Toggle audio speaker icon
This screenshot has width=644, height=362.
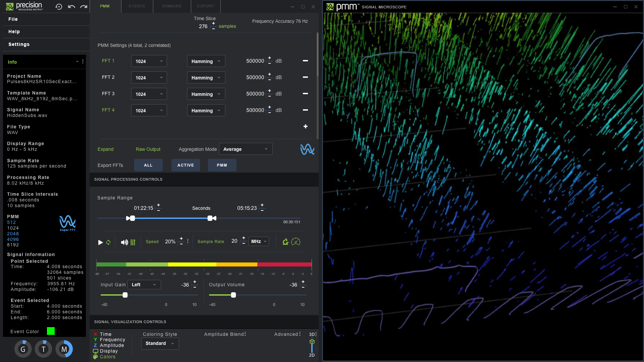(124, 242)
